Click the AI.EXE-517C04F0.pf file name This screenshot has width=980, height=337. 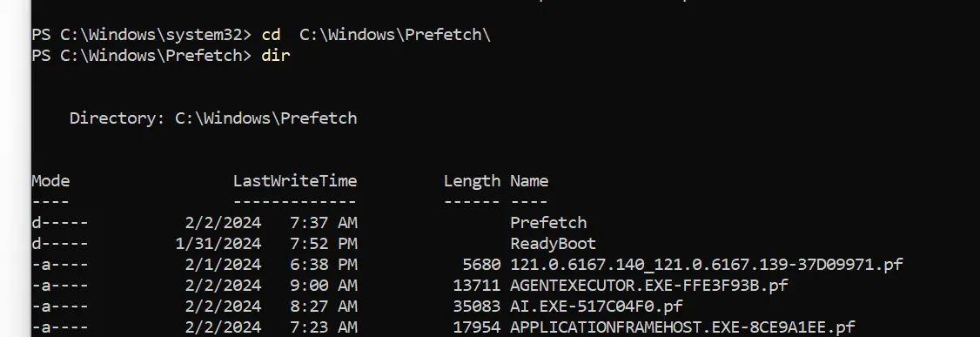[x=596, y=307]
